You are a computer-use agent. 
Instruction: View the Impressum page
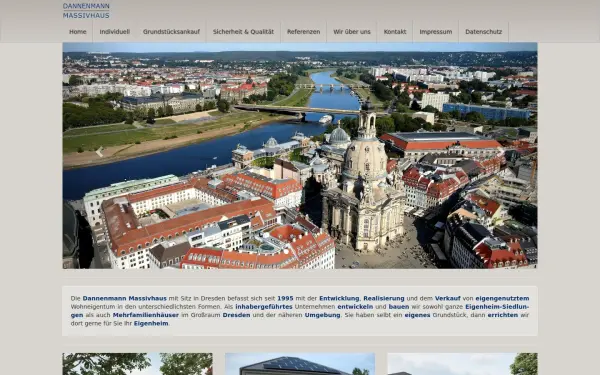point(435,32)
